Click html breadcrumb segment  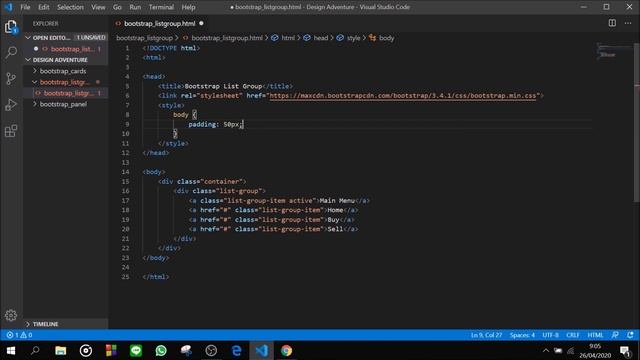[x=288, y=38]
